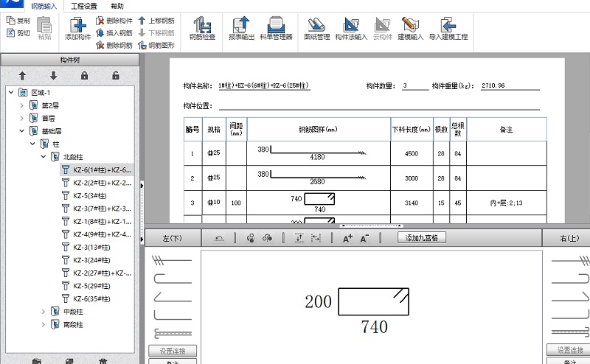Viewport: 590px width, 364px height.
Task: Collapse the 基础层 tree node
Action: pos(21,130)
